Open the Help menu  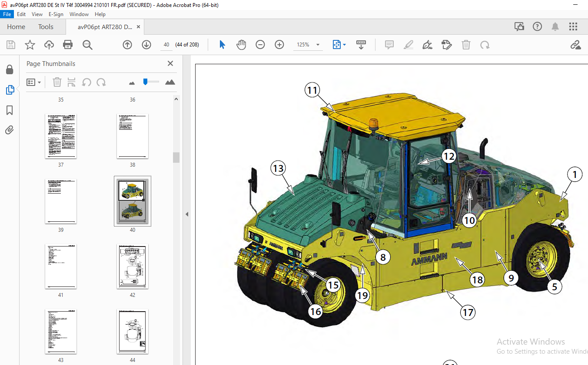click(x=100, y=14)
